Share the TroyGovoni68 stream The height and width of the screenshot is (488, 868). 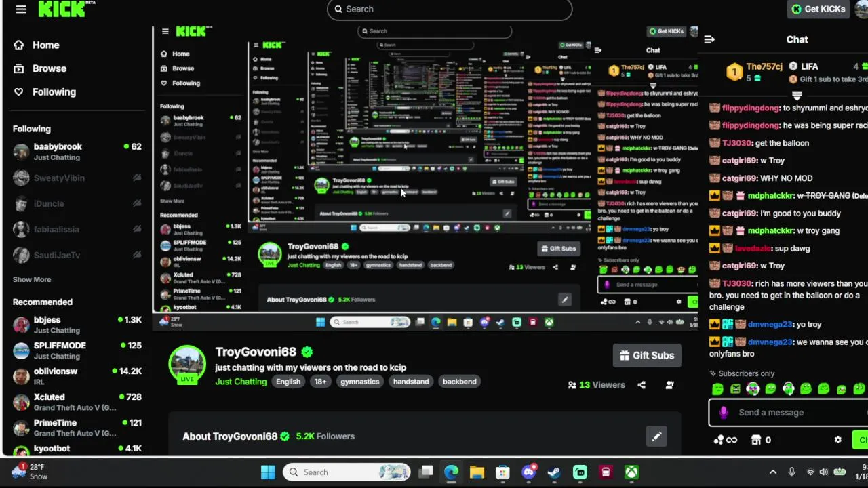click(642, 385)
